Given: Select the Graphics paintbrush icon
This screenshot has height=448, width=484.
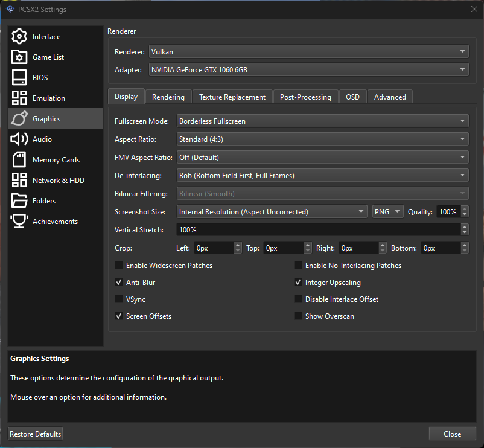Looking at the screenshot, I should point(18,118).
